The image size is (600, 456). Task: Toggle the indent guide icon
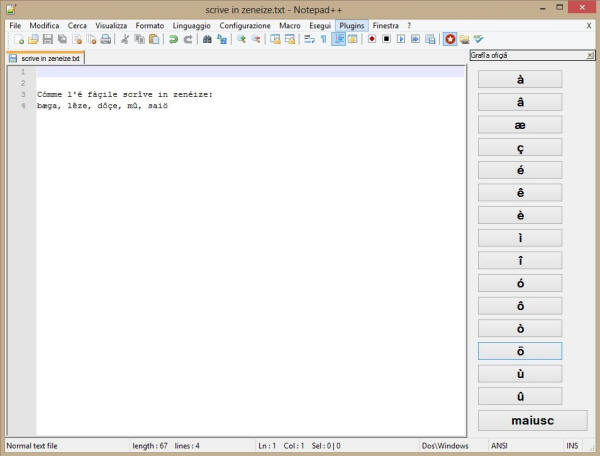coord(338,39)
